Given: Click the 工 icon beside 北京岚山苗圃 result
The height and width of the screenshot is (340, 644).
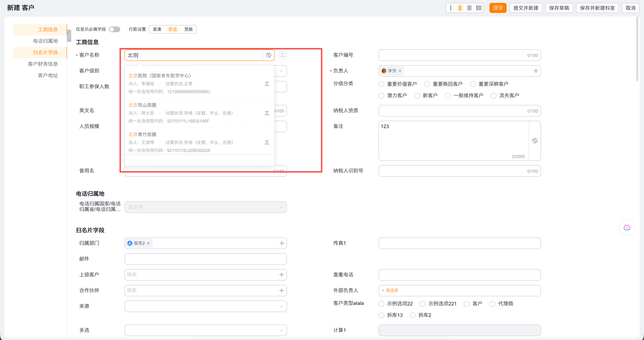Looking at the screenshot, I should (267, 113).
